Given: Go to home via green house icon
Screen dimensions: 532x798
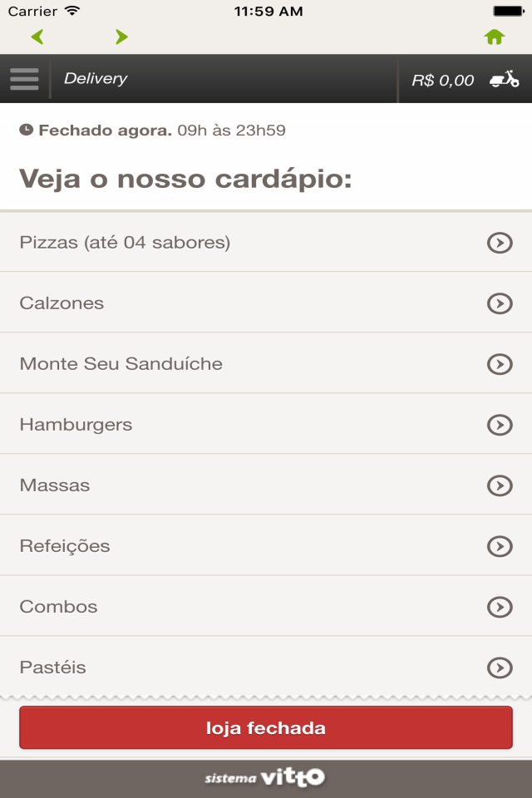Looking at the screenshot, I should point(495,37).
